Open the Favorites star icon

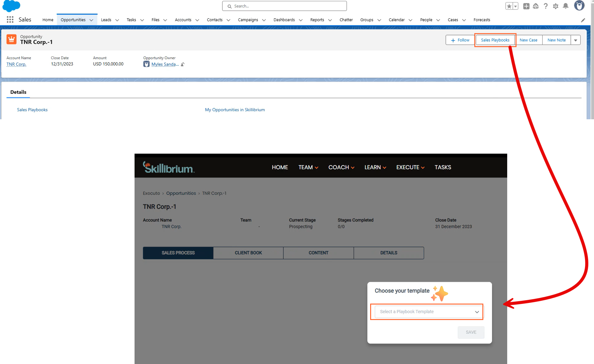509,6
